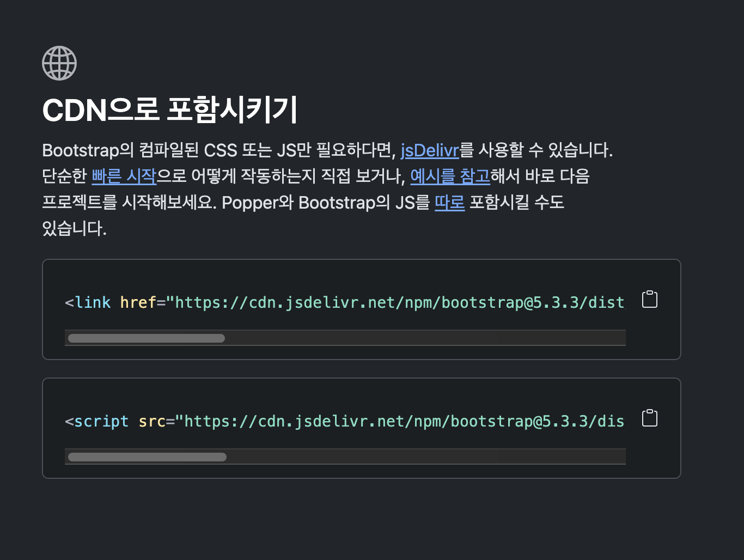Click the script src code line text
This screenshot has height=560, width=744.
coord(345,421)
